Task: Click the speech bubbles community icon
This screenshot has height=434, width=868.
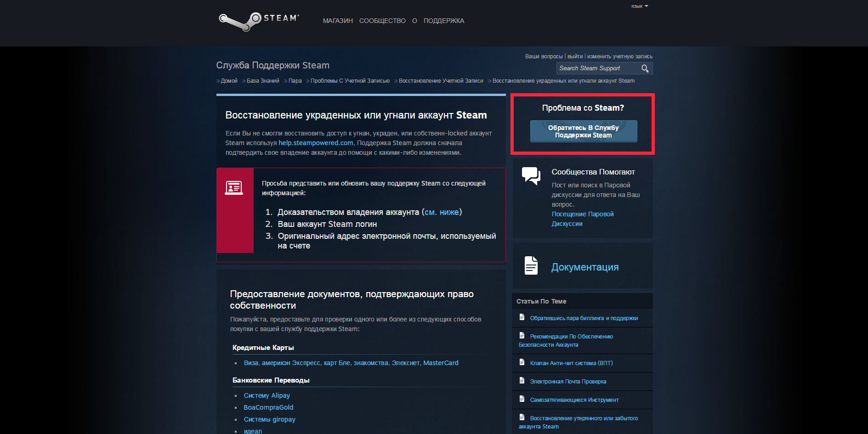Action: click(531, 176)
